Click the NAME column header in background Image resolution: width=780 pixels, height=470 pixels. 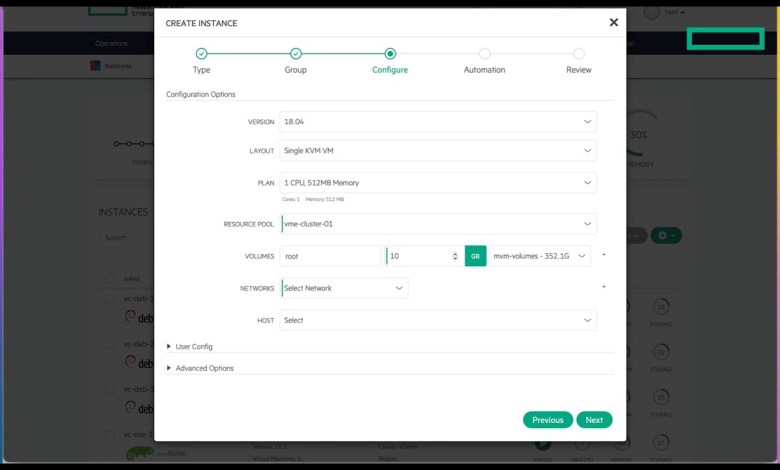132,279
